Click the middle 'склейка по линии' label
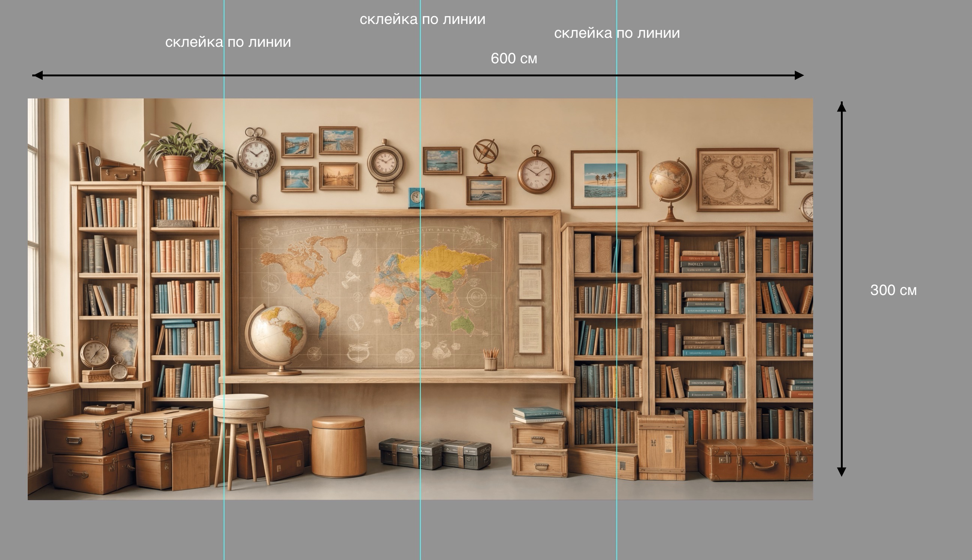This screenshot has height=560, width=972. [422, 19]
